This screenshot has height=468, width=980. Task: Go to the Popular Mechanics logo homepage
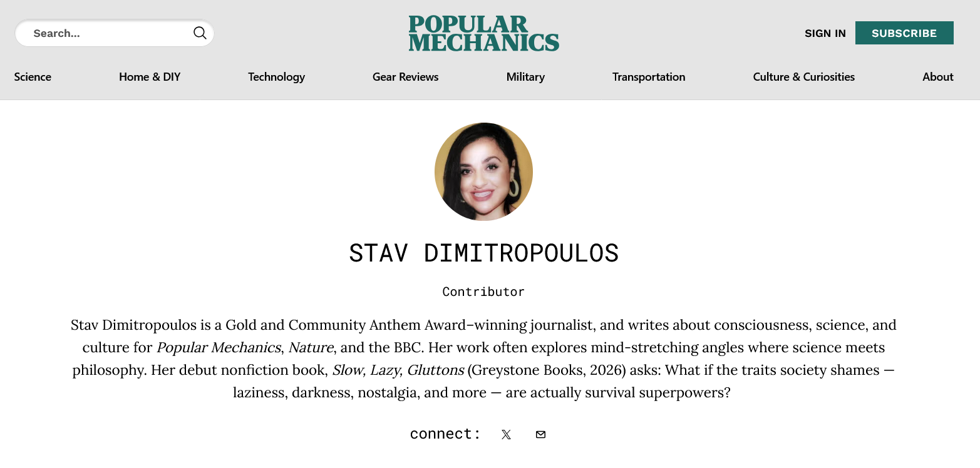coord(484,33)
